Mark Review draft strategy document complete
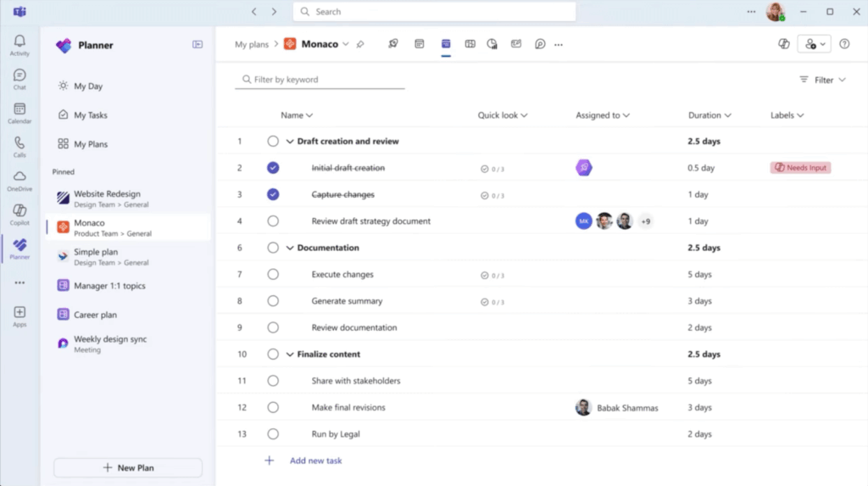The width and height of the screenshot is (868, 486). (273, 221)
